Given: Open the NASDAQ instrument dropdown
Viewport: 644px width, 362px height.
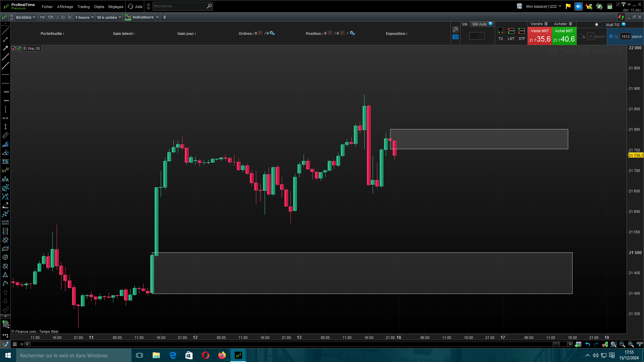Looking at the screenshot, I should (x=25, y=17).
